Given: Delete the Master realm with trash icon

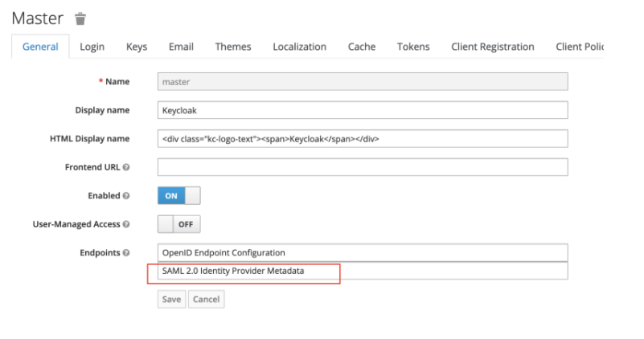Looking at the screenshot, I should pos(80,19).
